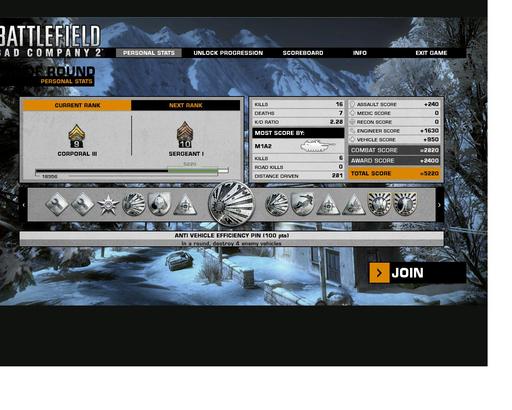Select rayed crest pin beside the triangle pin
Screen dimensions: 512x410
click(379, 204)
